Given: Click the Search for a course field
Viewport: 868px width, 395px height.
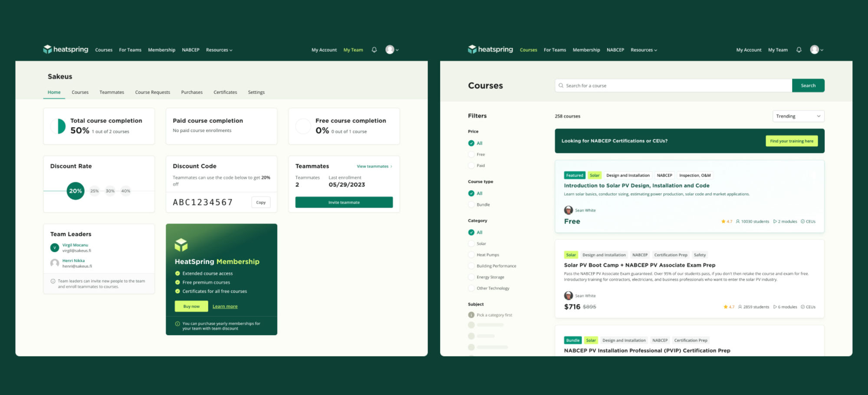Looking at the screenshot, I should click(674, 86).
